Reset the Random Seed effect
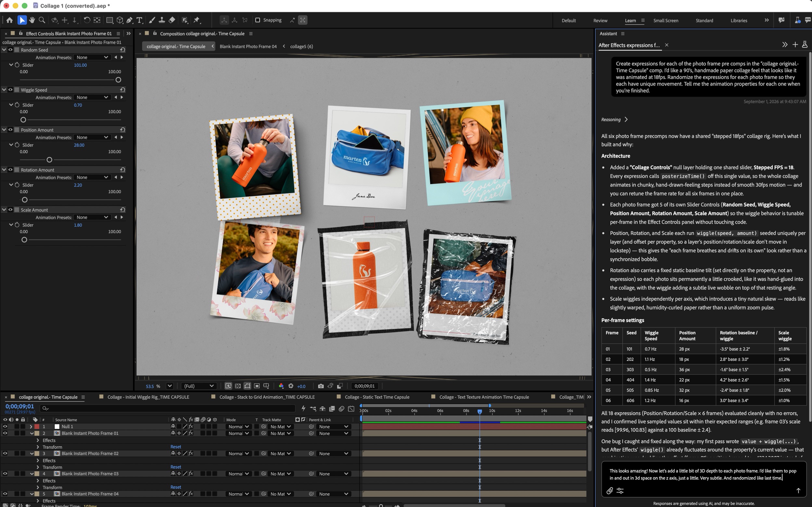The width and height of the screenshot is (812, 507). 123,50
